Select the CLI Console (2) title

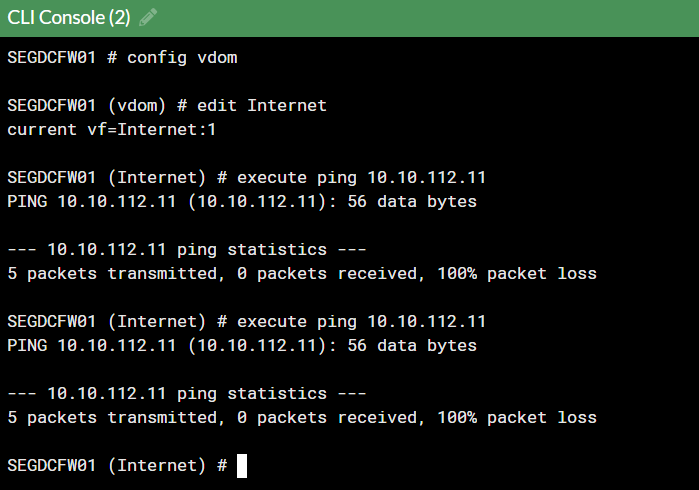(69, 17)
